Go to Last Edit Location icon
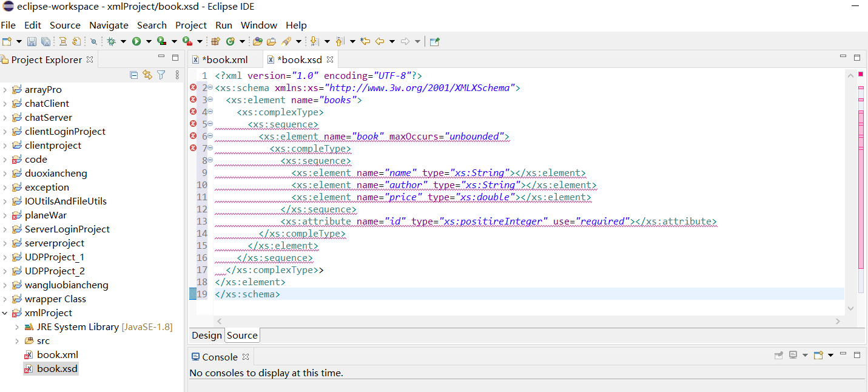This screenshot has width=868, height=392. 365,41
